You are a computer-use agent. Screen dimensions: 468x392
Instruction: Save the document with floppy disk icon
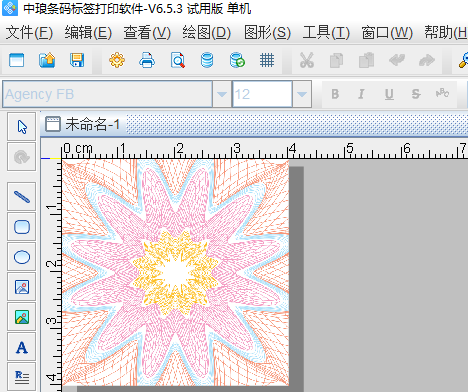[x=77, y=60]
